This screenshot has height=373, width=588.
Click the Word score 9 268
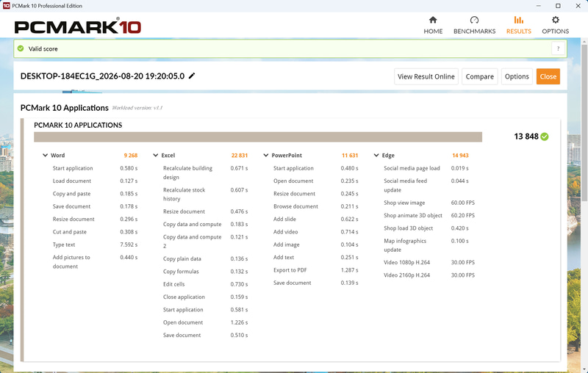coord(131,156)
